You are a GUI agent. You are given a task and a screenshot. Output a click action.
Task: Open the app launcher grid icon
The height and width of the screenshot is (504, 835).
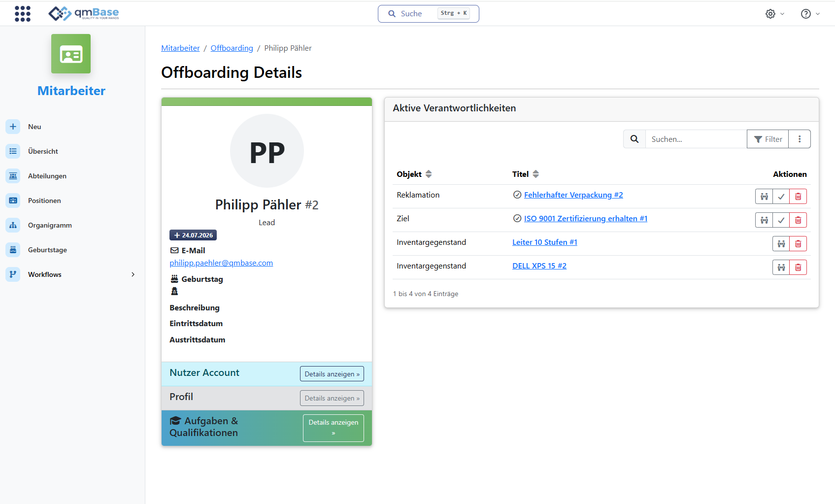23,14
